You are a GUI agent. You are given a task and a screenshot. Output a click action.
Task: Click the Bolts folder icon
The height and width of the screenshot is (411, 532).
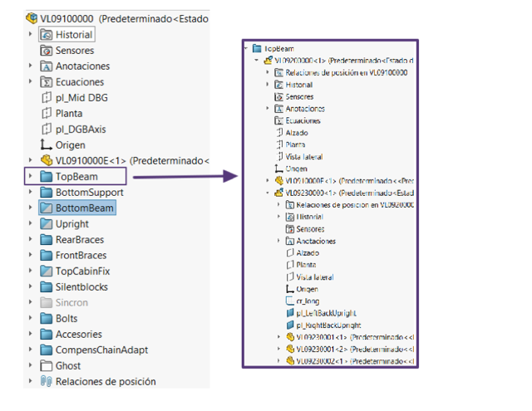point(47,319)
